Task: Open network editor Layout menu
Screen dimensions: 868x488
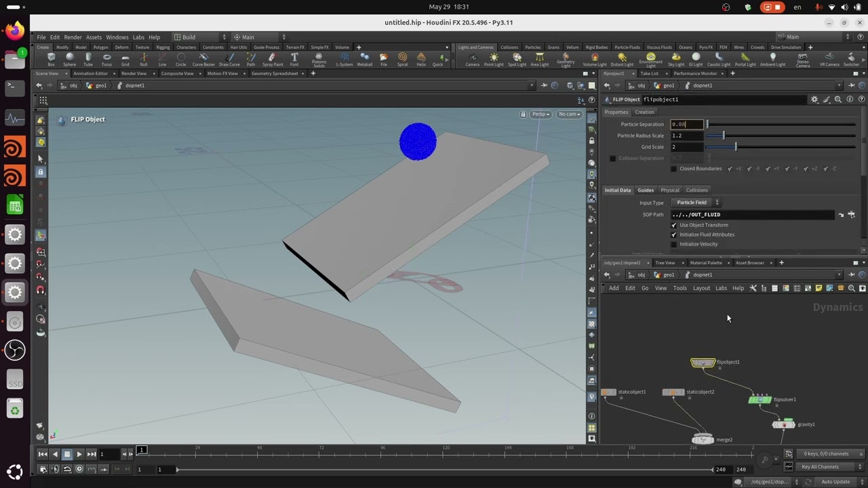Action: click(x=701, y=288)
